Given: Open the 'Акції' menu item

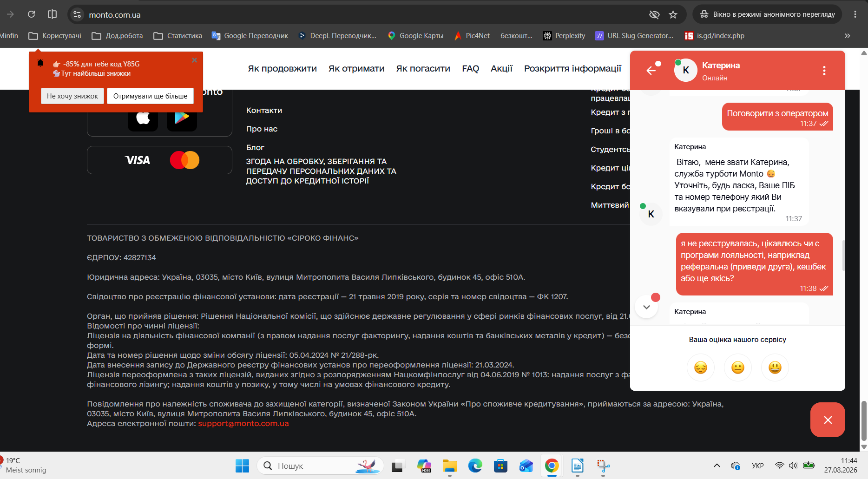Looking at the screenshot, I should pyautogui.click(x=501, y=69).
